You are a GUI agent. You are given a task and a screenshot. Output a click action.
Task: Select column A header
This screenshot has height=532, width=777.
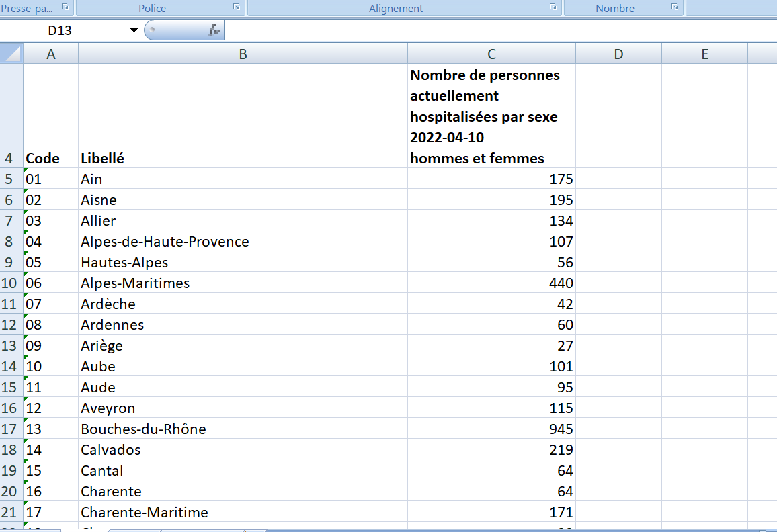point(51,54)
